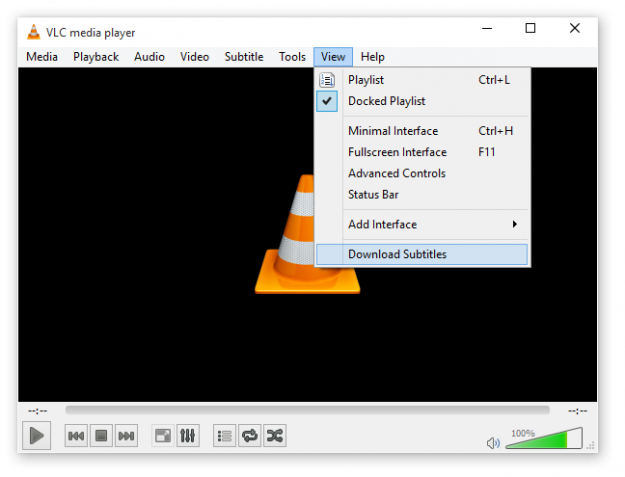Click window resize grip at corner
Viewport: 625px width, 477px height.
click(591, 445)
